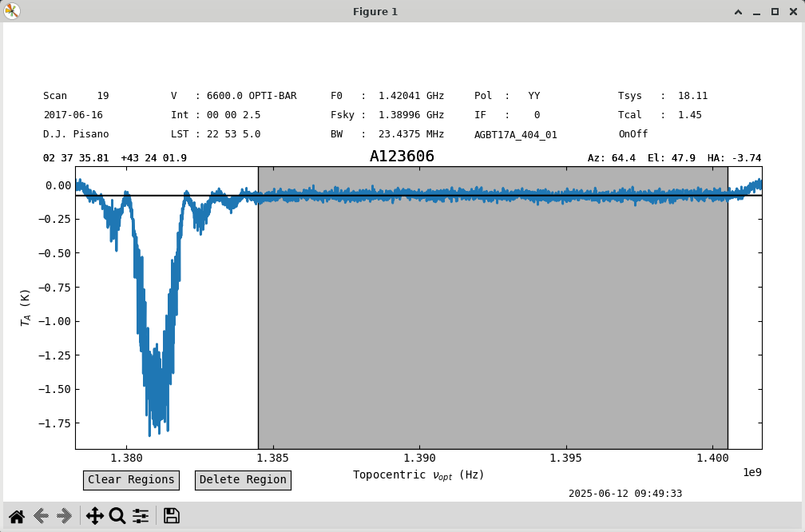Activate the Pan axes tool
805x532 pixels.
[x=95, y=516]
